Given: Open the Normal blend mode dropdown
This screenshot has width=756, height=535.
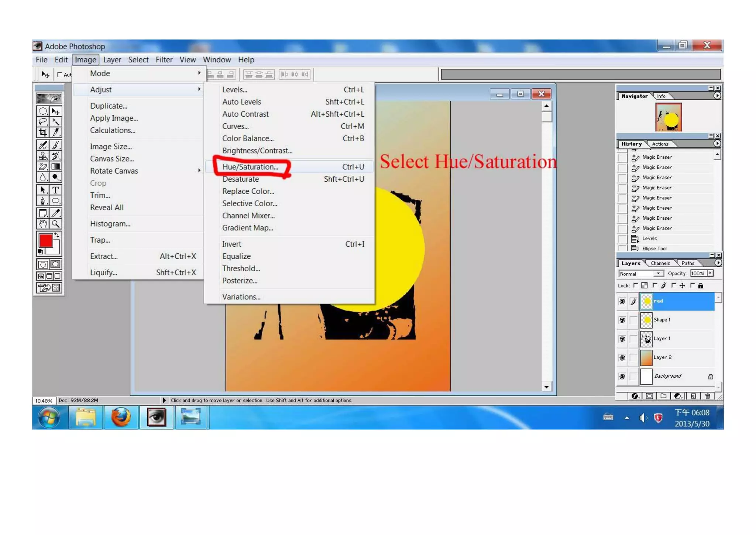Looking at the screenshot, I should pos(641,274).
